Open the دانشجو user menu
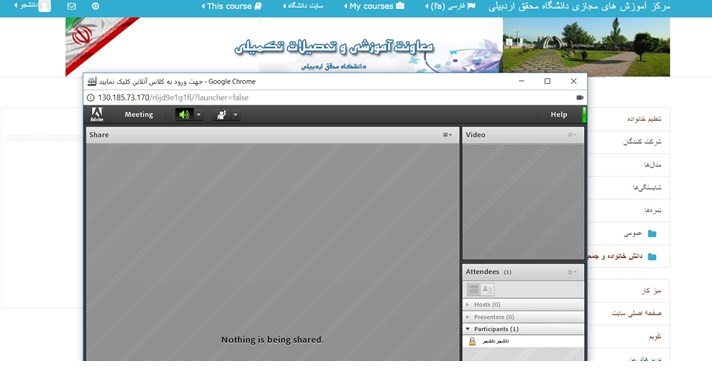The height and width of the screenshot is (370, 712). tap(25, 5)
